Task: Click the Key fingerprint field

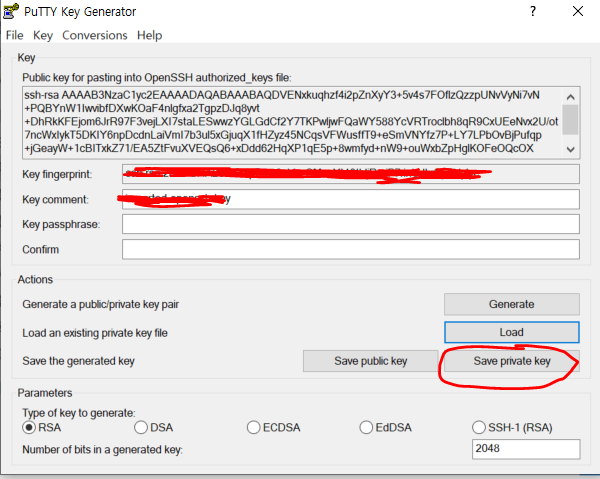Action: coord(351,174)
